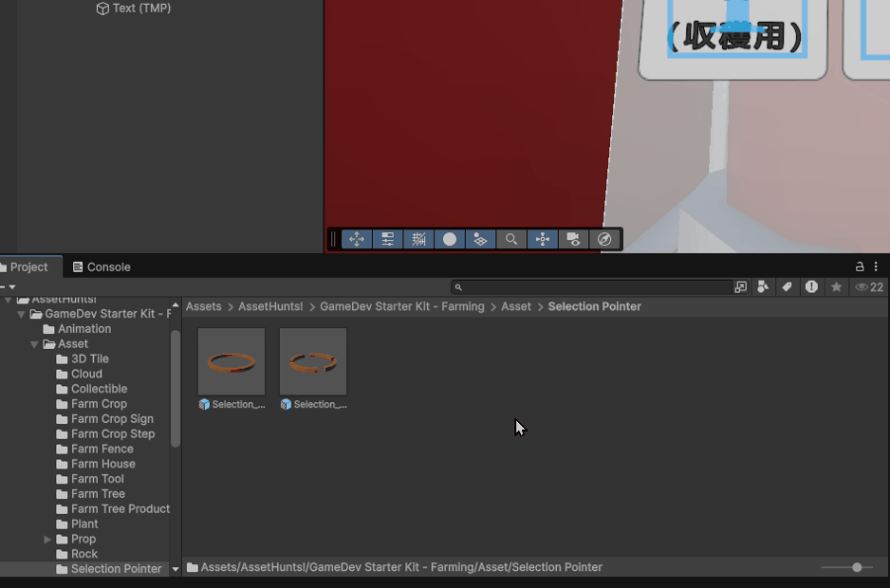Screen dimensions: 890x588
Task: Click the thumbnail size slider handle
Action: coord(856,567)
